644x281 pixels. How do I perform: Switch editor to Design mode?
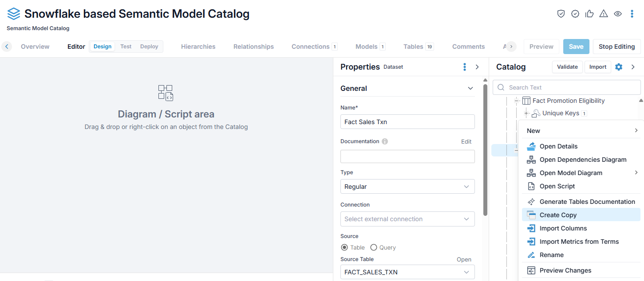[103, 47]
